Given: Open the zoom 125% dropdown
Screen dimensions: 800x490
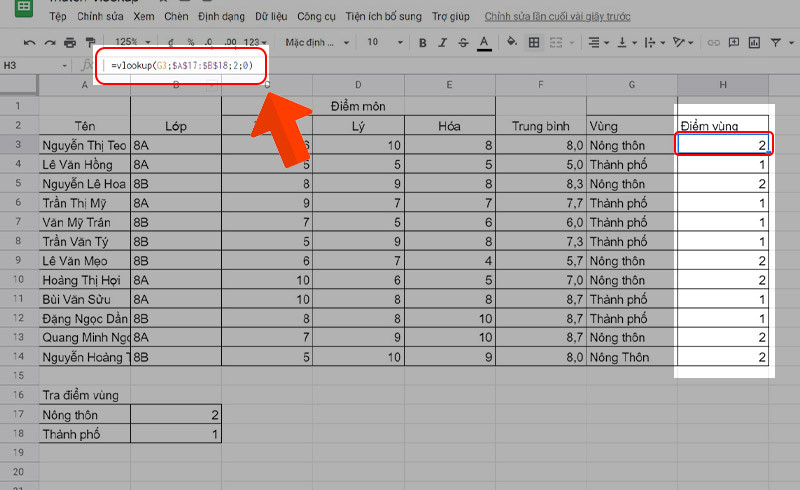Looking at the screenshot, I should tap(133, 42).
